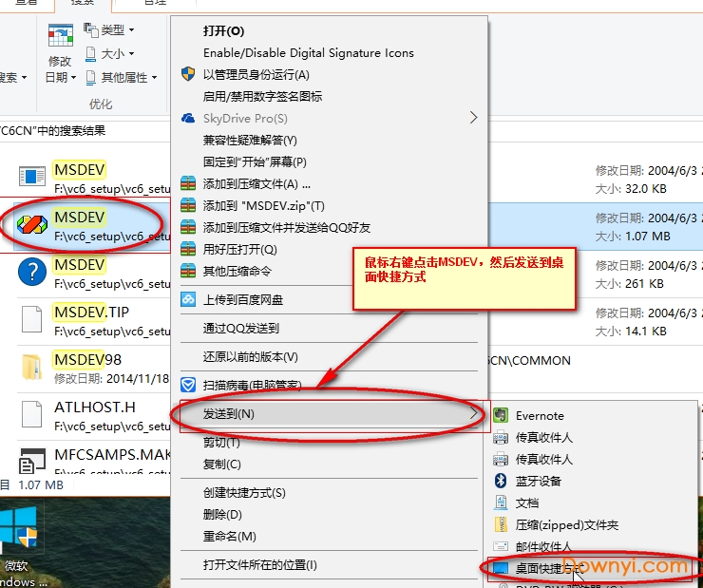The height and width of the screenshot is (588, 703).
Task: Click the Evernote elephant icon
Action: (501, 415)
